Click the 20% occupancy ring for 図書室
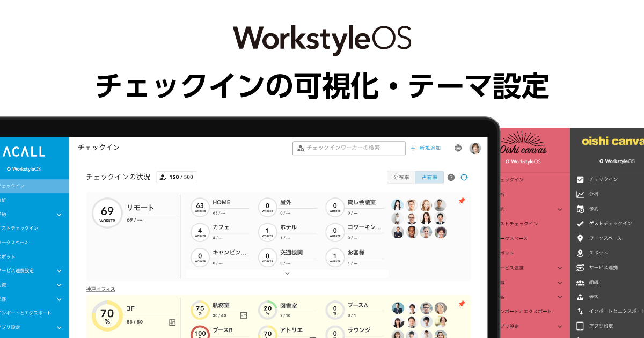This screenshot has height=338, width=644. [x=267, y=310]
